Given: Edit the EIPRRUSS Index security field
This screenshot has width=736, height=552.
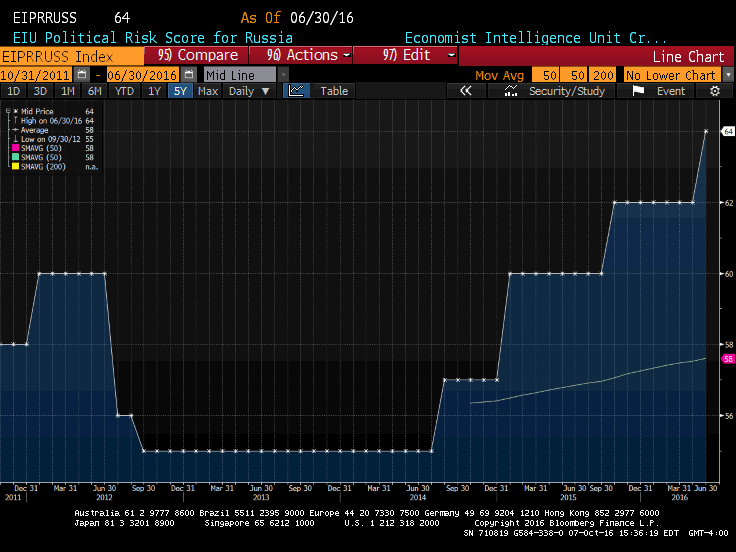Looking at the screenshot, I should (x=71, y=56).
